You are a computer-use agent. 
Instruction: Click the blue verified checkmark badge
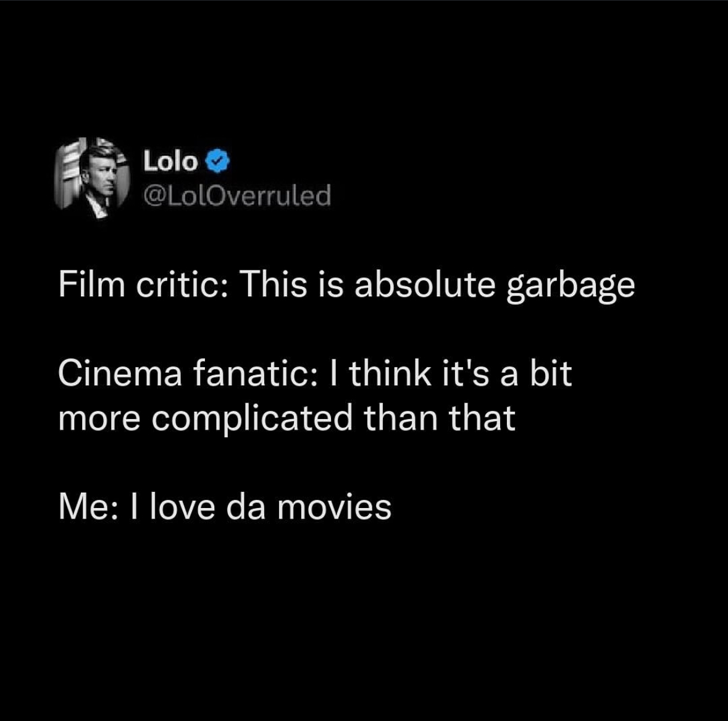tap(218, 162)
